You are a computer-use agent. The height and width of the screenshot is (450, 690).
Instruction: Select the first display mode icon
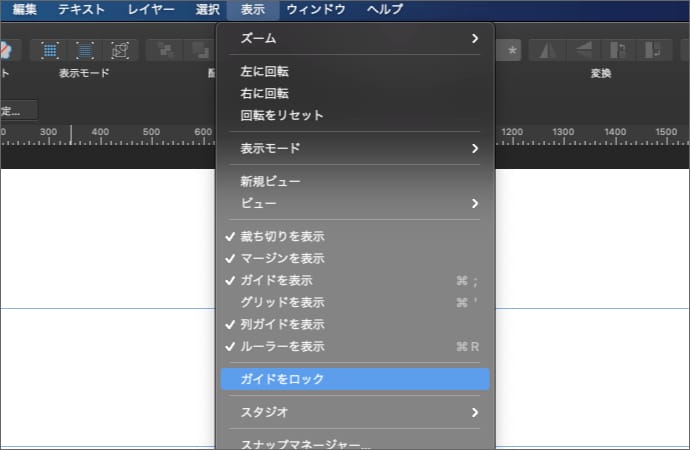click(x=50, y=49)
